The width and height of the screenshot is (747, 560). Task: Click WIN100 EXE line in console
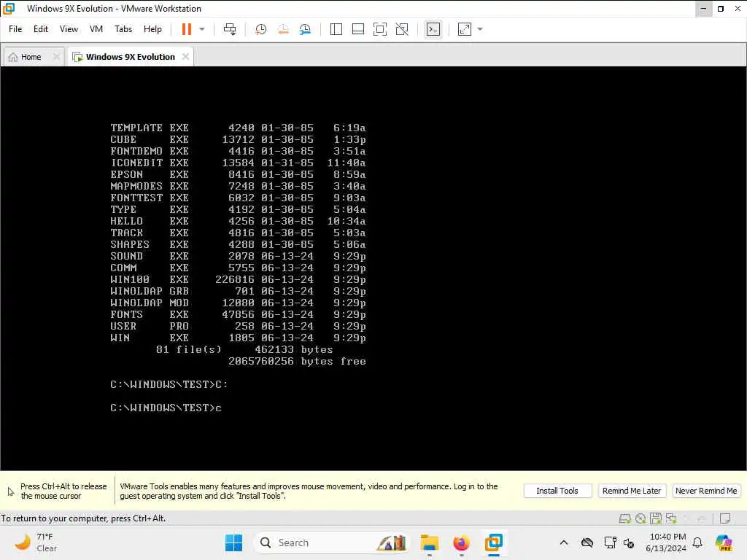(x=238, y=279)
